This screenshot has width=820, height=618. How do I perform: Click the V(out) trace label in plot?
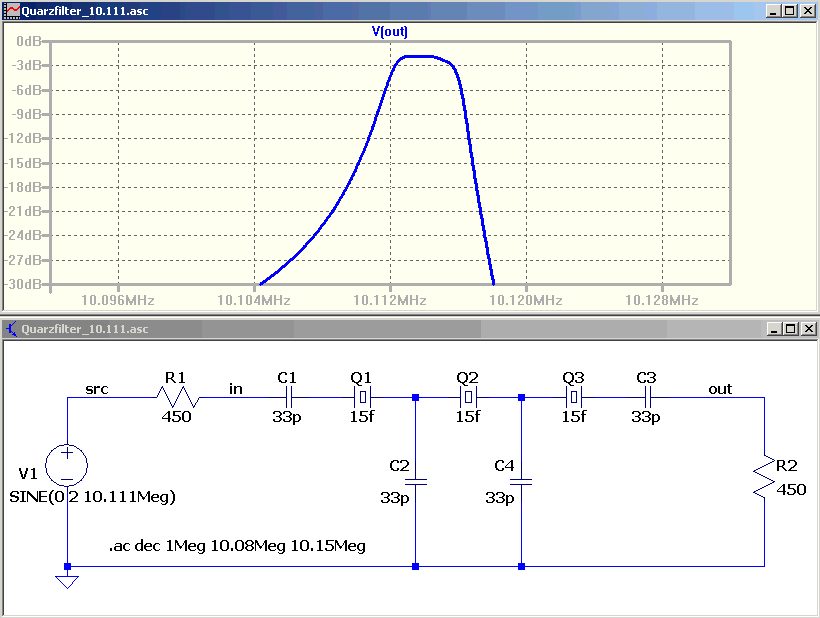390,31
